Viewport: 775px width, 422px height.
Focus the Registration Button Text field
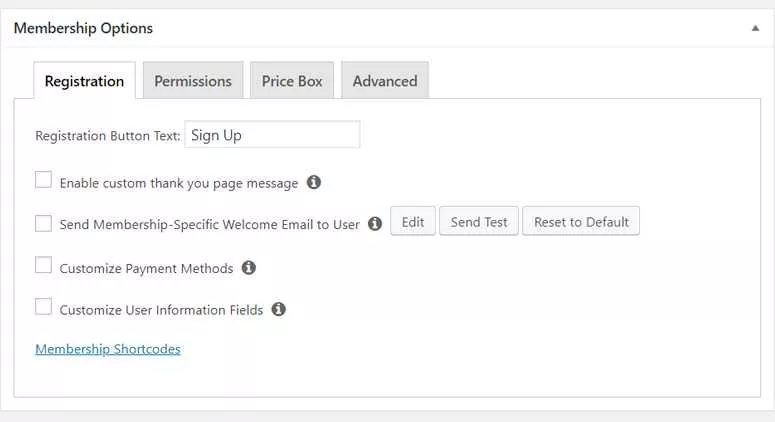click(272, 135)
